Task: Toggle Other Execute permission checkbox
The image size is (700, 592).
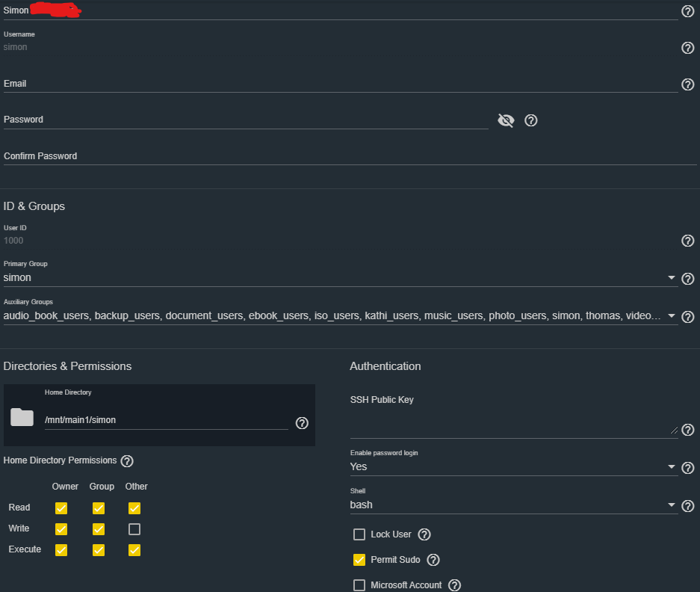Action: [134, 550]
